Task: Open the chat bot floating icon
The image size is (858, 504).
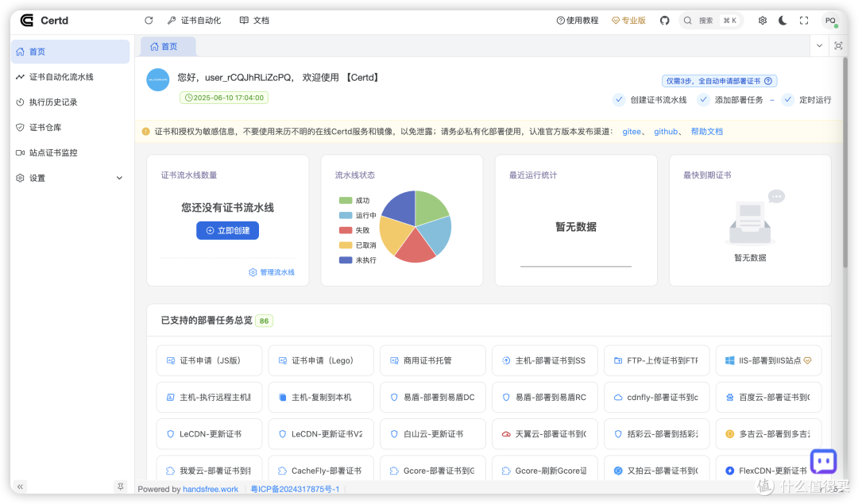Action: click(x=824, y=462)
